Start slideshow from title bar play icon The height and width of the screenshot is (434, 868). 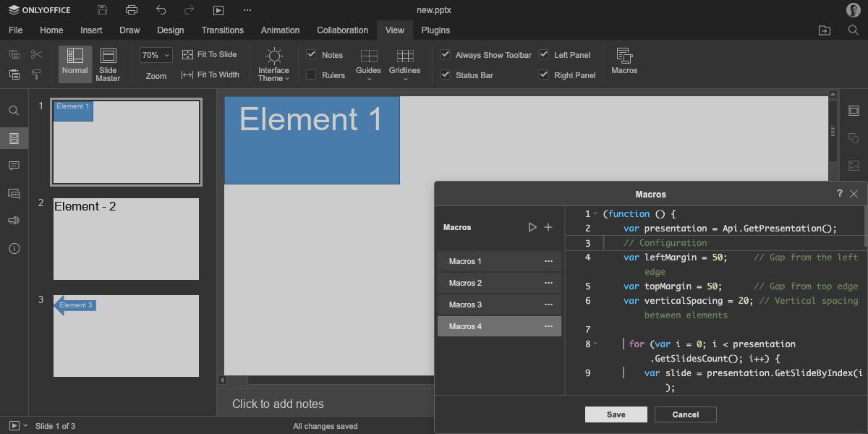click(x=218, y=10)
